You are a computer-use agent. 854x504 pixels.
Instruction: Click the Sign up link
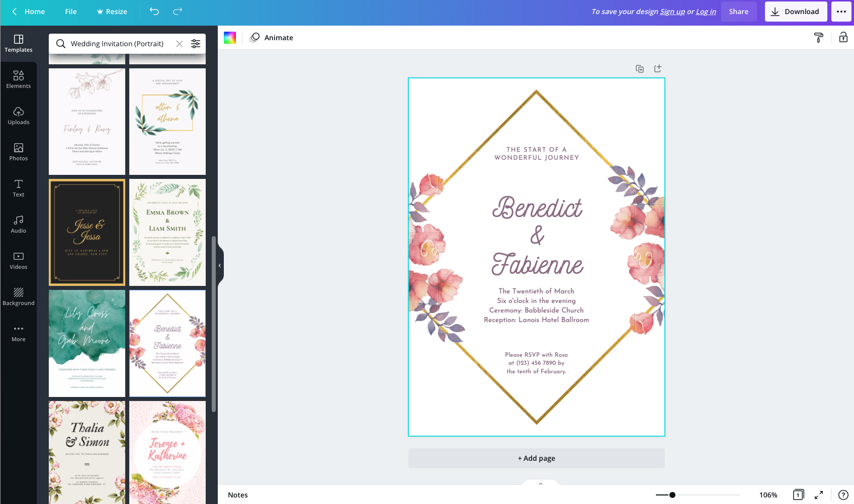click(x=672, y=12)
